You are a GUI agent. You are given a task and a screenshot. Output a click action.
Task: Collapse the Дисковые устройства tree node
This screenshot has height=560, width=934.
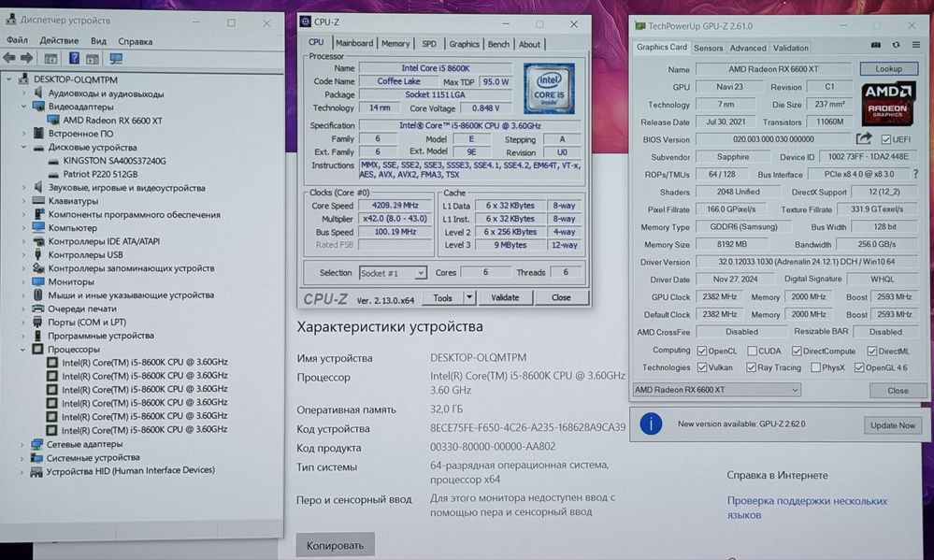pyautogui.click(x=23, y=147)
